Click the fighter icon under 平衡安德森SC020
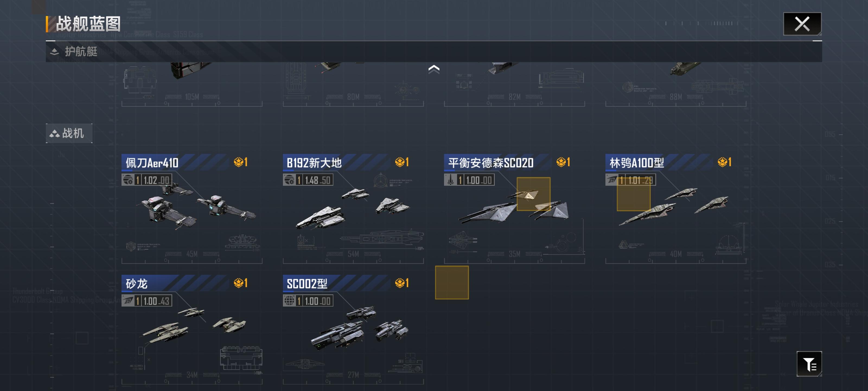Screen dimensions: 868x391 pyautogui.click(x=450, y=180)
